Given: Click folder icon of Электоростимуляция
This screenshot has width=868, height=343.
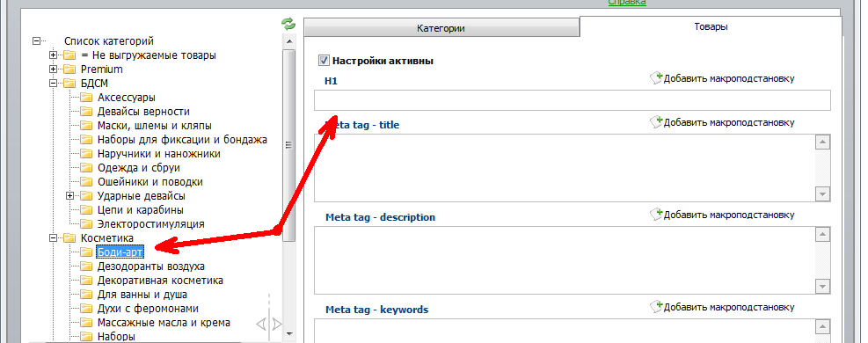Looking at the screenshot, I should click(86, 224).
